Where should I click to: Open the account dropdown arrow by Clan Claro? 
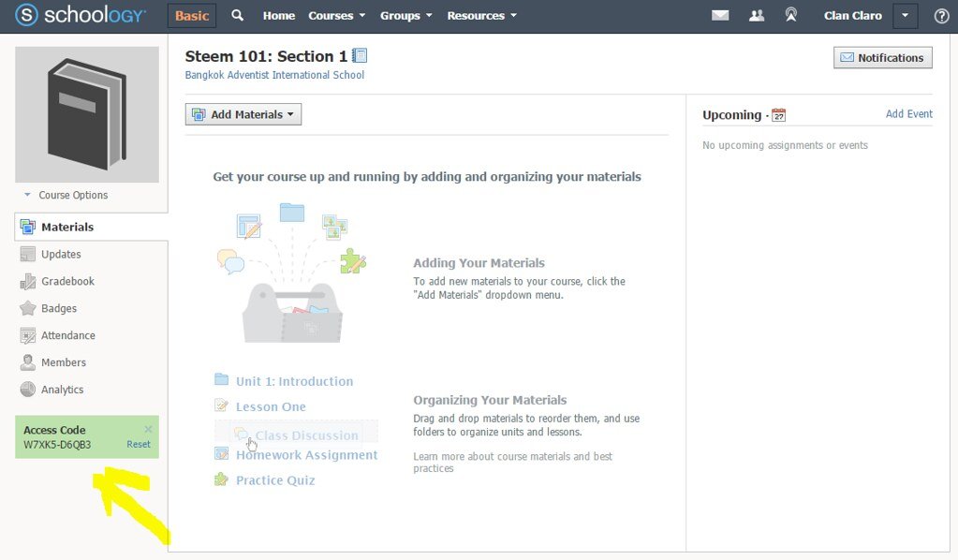click(x=905, y=16)
